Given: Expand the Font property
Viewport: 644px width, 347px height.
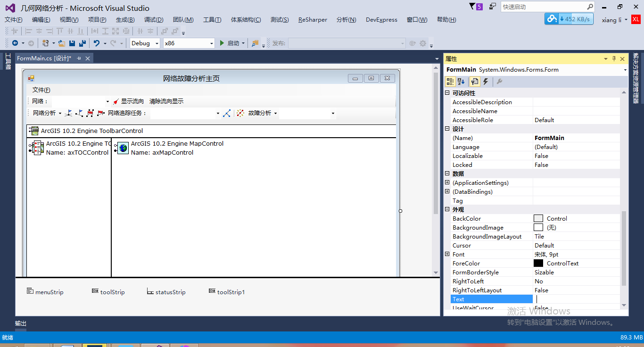Looking at the screenshot, I should point(447,254).
